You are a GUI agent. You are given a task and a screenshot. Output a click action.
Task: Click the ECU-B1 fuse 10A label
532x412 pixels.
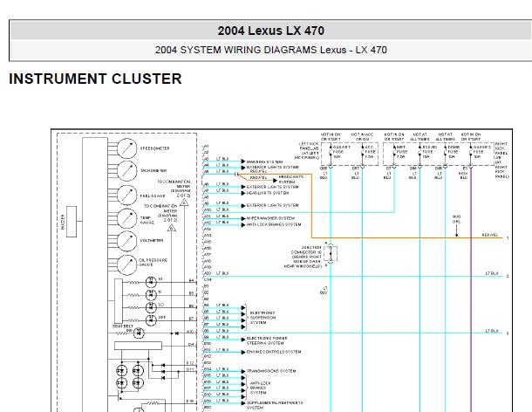tap(430, 152)
